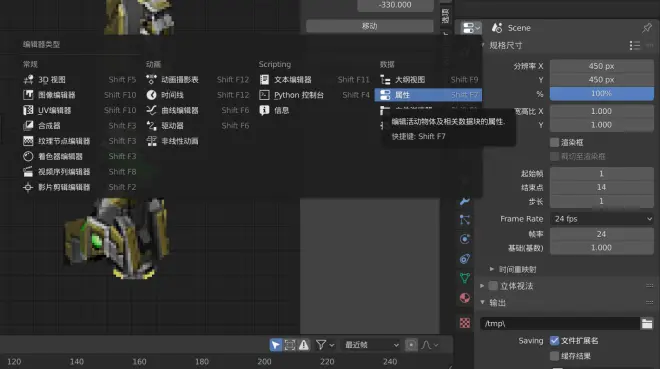Enable the 渲染框 checkbox
660x369 pixels.
(554, 142)
